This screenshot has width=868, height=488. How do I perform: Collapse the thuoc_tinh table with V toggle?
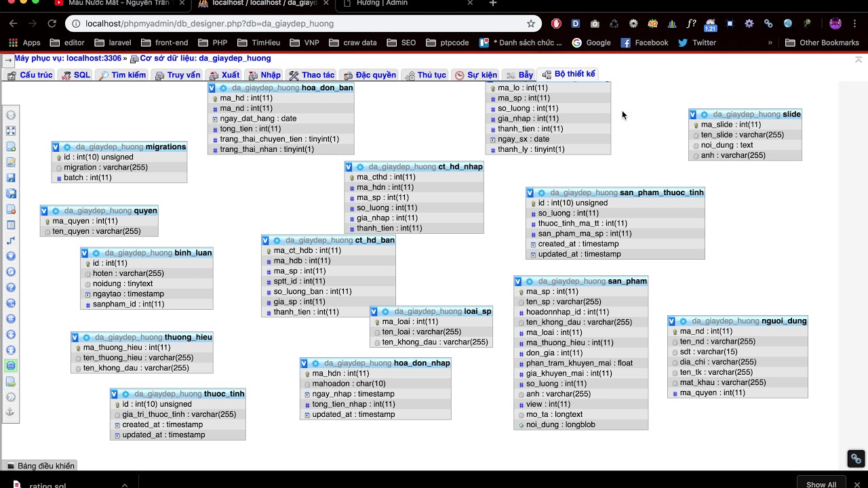pos(114,394)
